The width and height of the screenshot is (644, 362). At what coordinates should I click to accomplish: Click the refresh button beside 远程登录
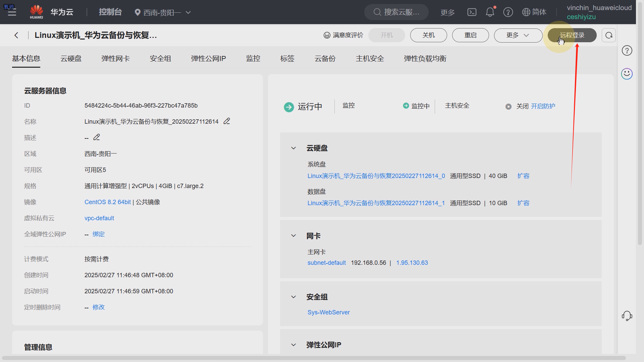[x=608, y=35]
